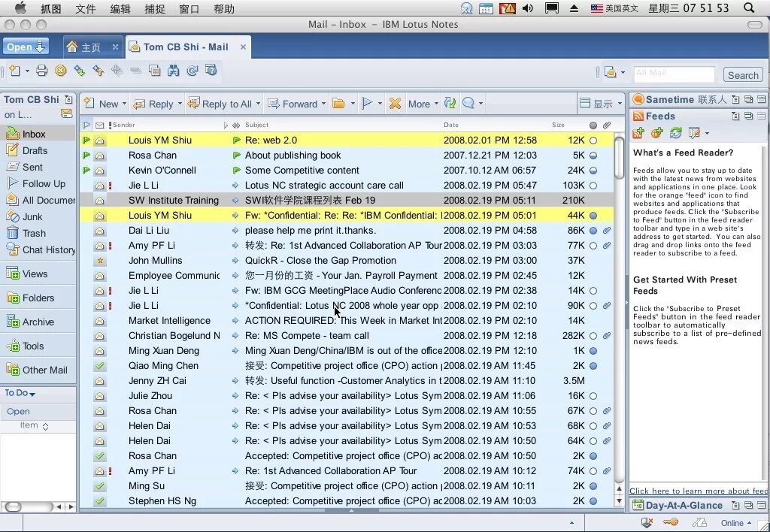Click the yellow warning triangle menu bar icon

point(508,8)
